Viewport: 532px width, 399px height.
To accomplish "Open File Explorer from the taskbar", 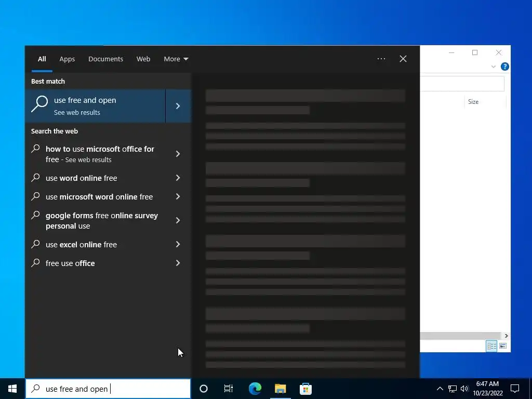I will point(280,389).
